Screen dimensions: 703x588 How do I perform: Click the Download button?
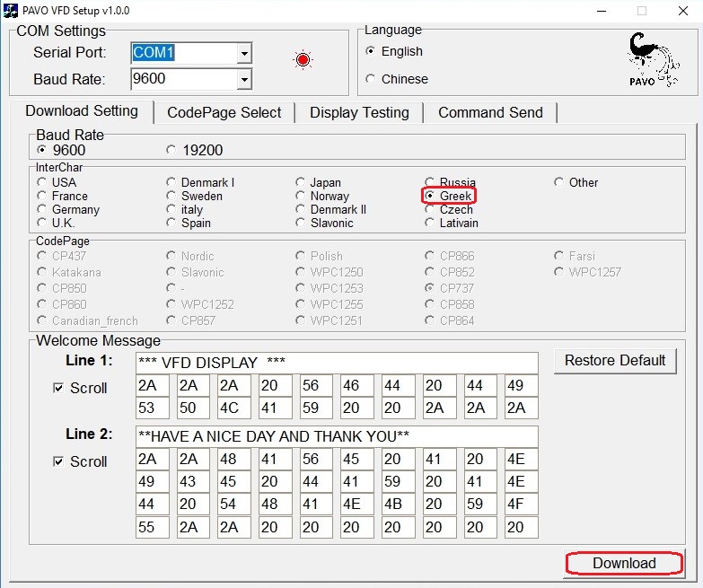[624, 564]
